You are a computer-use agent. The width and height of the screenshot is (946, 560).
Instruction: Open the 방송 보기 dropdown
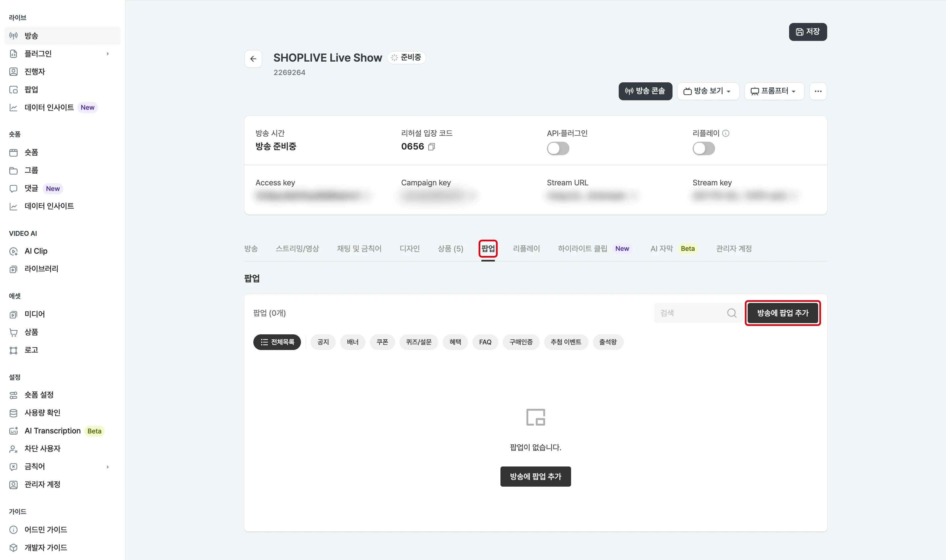[708, 91]
